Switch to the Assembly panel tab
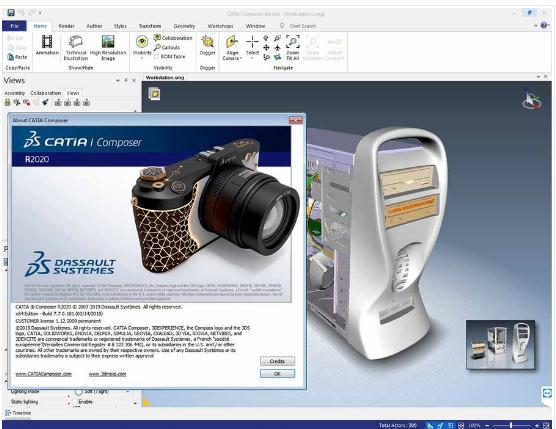 15,93
